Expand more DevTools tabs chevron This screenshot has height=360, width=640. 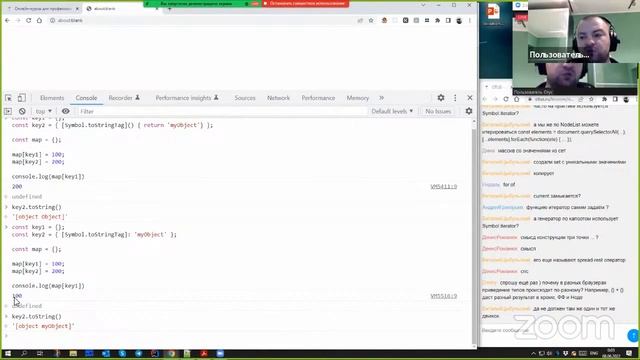[381, 98]
